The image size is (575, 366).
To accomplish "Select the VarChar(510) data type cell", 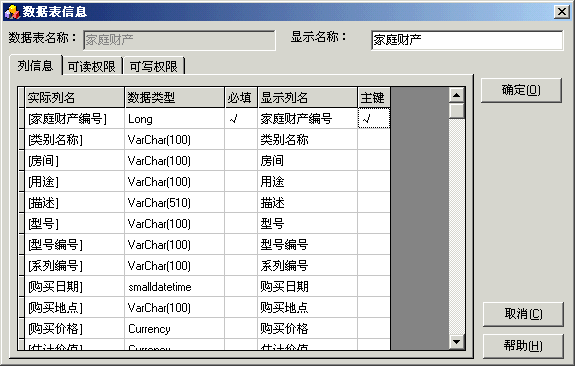I will click(x=175, y=202).
